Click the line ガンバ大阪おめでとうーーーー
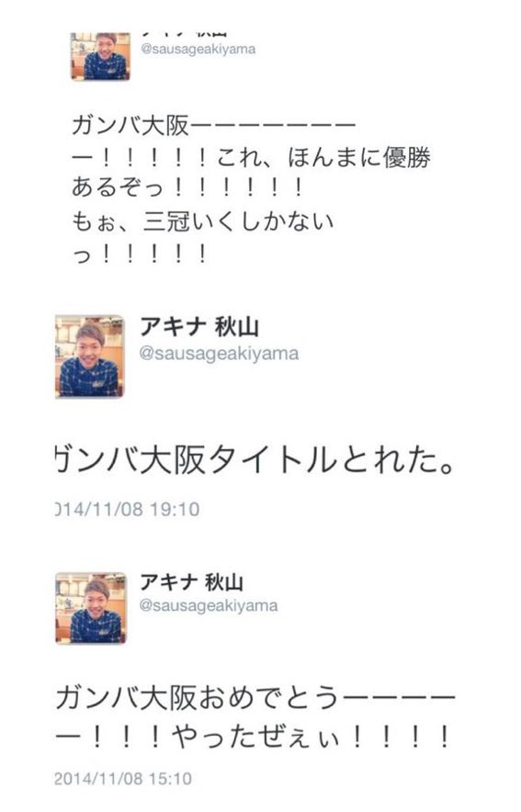This screenshot has width=521, height=812. [x=255, y=697]
